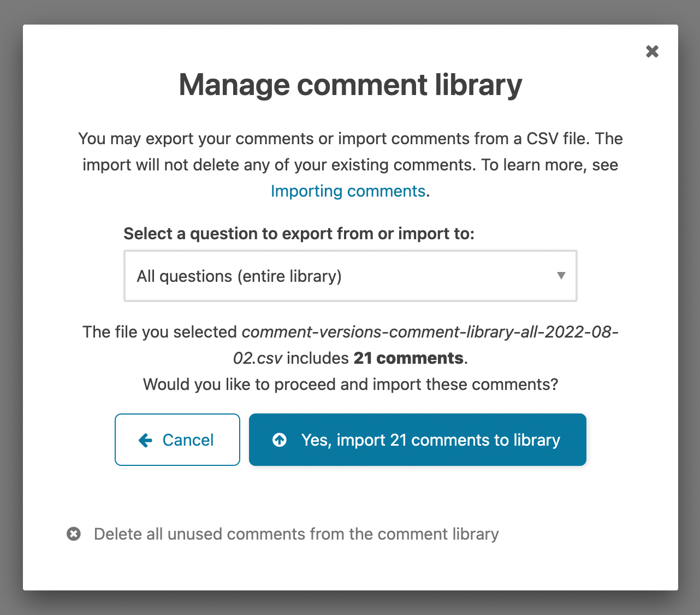The height and width of the screenshot is (615, 700).
Task: Click the back arrow icon inside the Cancel button
Action: [x=145, y=440]
